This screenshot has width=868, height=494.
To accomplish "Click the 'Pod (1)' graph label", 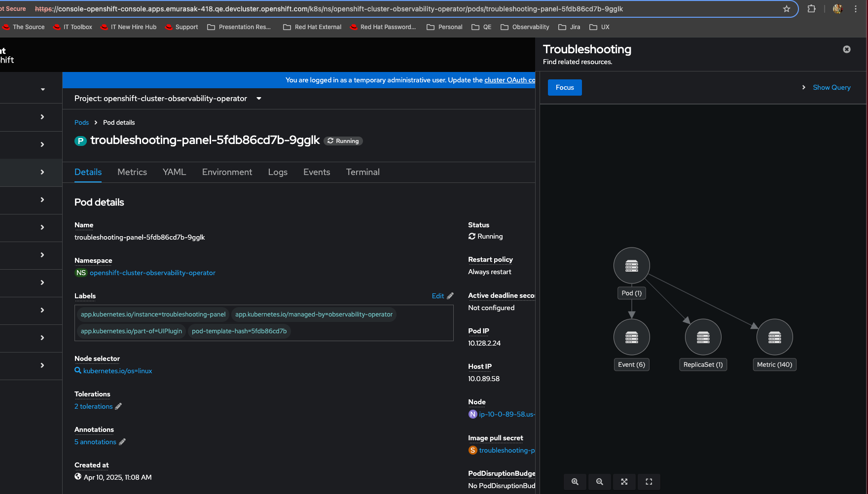I will [632, 293].
